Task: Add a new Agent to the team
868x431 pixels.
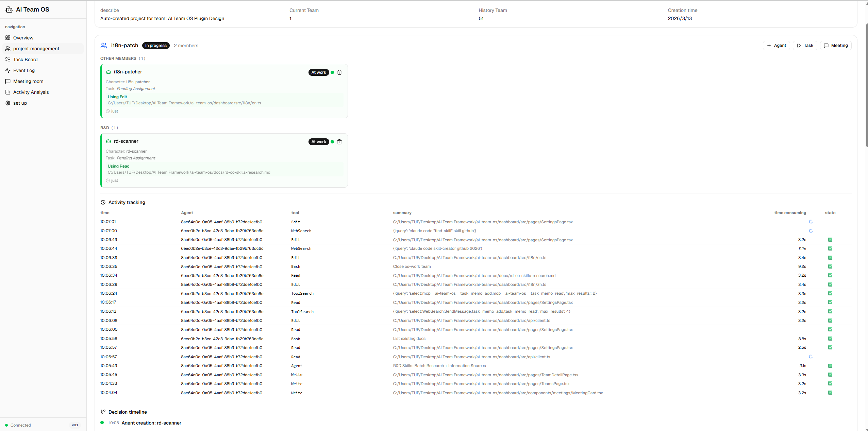Action: pos(776,46)
